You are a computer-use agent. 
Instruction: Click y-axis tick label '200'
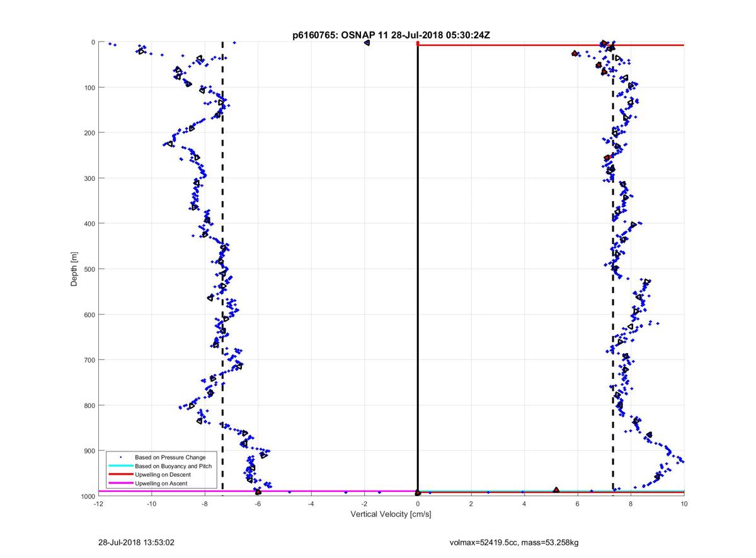88,132
